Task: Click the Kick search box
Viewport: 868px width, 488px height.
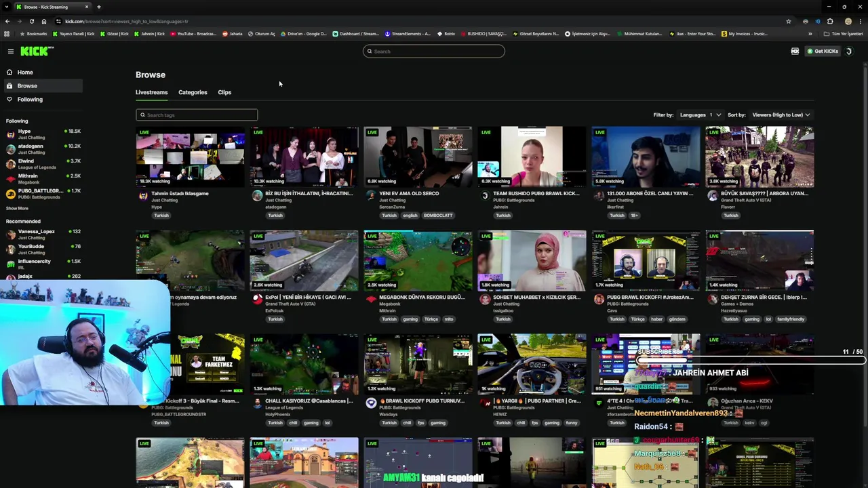Action: click(434, 52)
